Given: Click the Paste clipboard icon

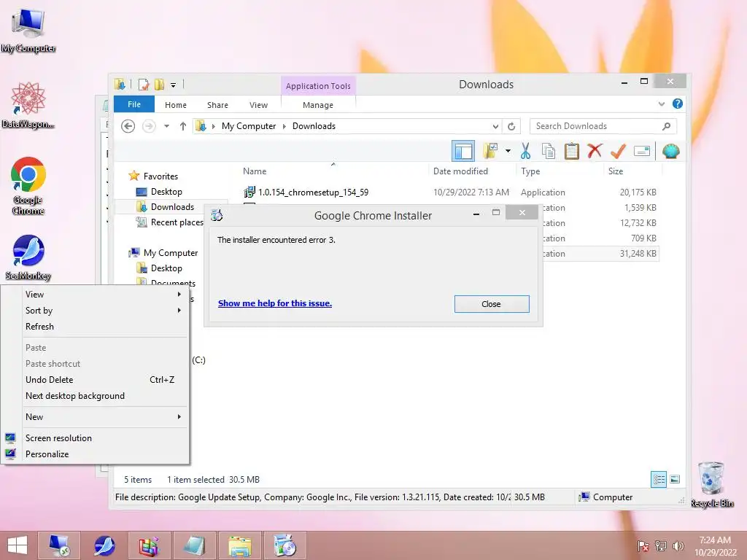Looking at the screenshot, I should click(x=571, y=152).
